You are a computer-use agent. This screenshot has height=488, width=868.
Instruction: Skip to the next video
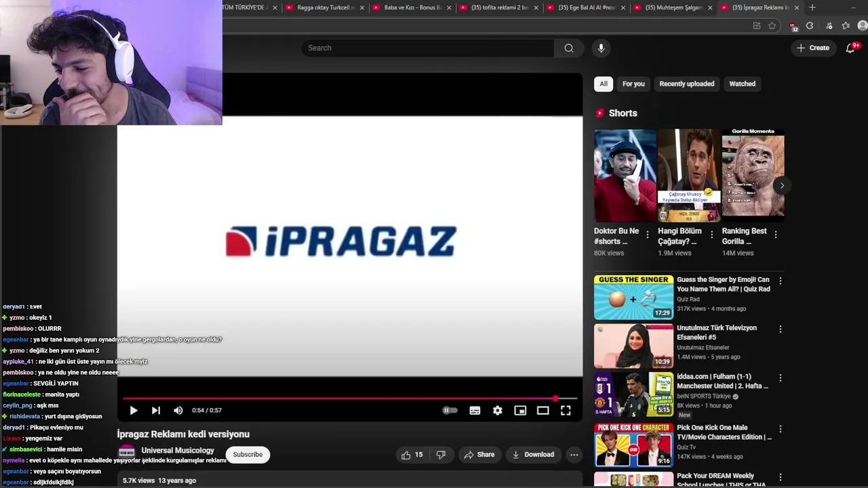[x=156, y=410]
